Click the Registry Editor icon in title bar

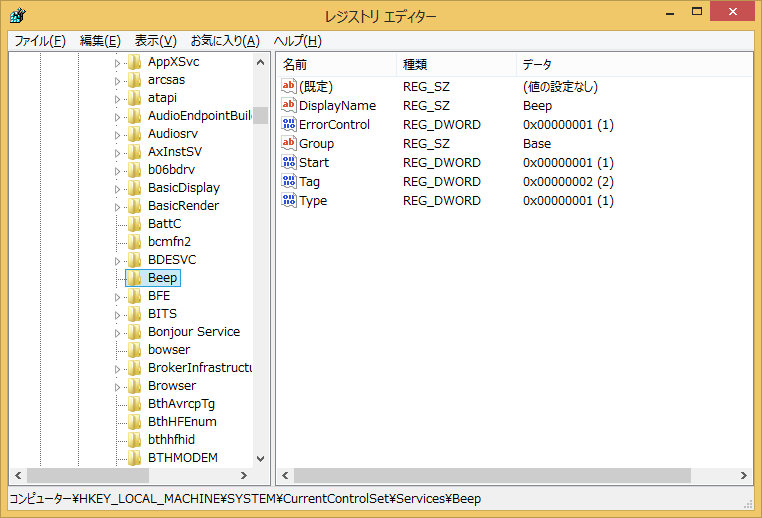19,16
